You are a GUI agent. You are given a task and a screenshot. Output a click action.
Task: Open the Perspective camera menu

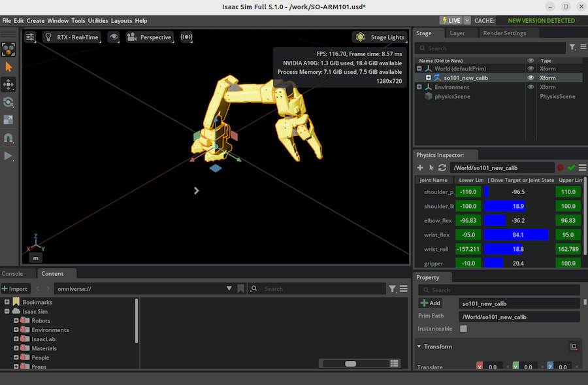click(150, 37)
